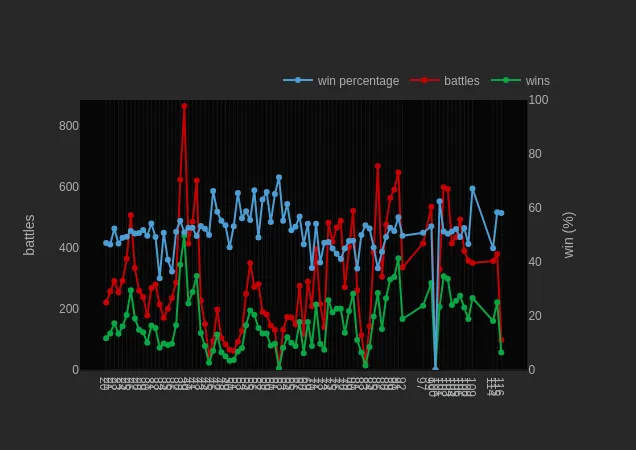
Task: Click the last red battles point at right end
Action: (x=501, y=340)
